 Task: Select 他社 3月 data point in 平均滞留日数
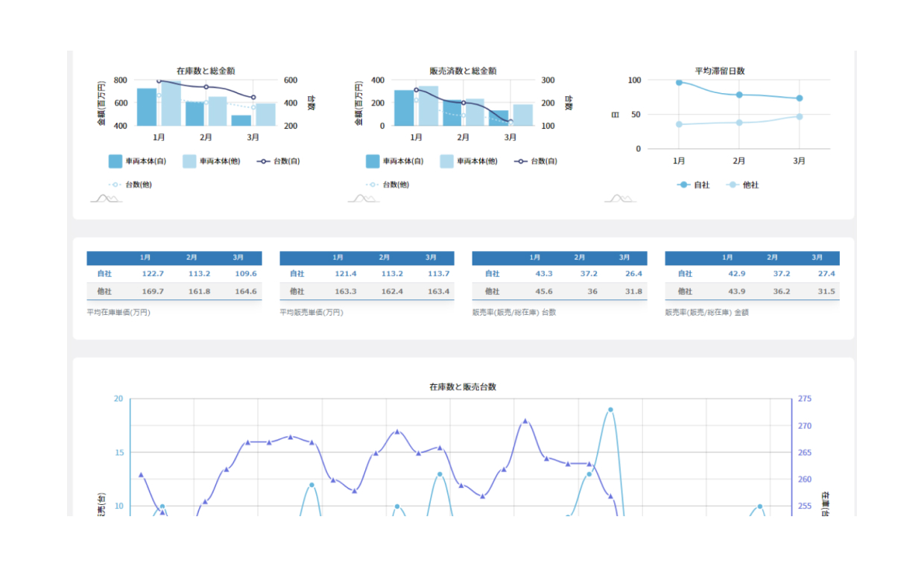tap(799, 116)
